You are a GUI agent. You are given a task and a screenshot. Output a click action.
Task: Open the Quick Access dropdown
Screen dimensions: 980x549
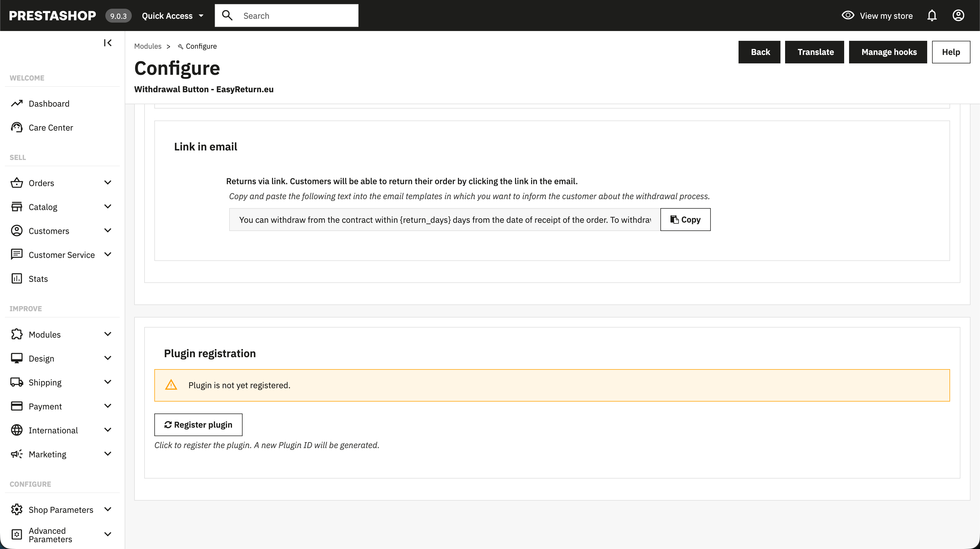pos(173,16)
